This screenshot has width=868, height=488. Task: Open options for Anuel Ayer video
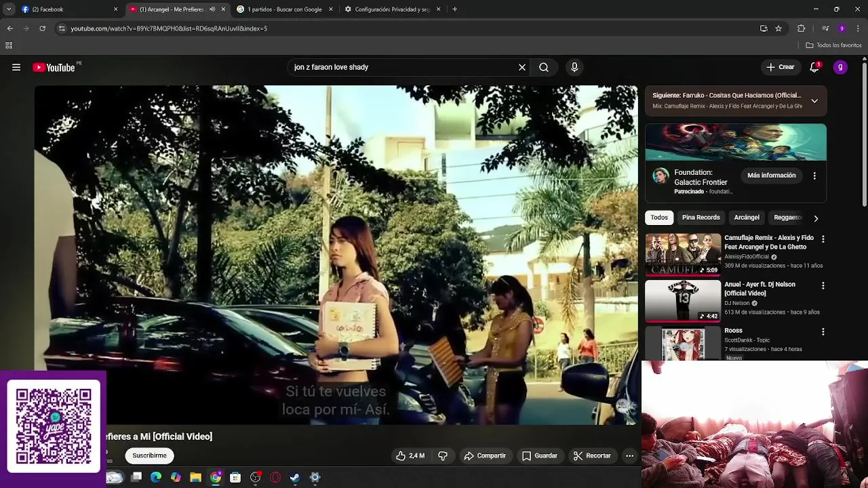point(823,286)
